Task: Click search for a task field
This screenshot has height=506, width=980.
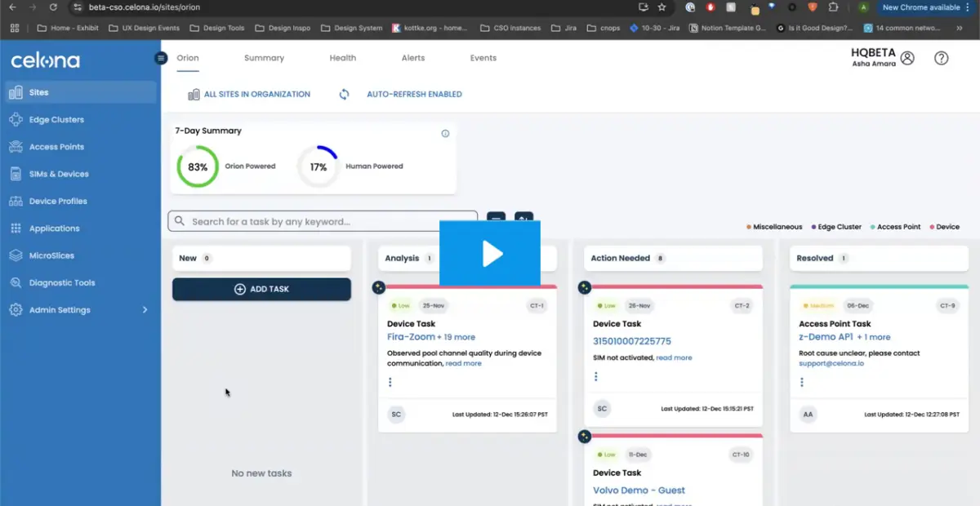Action: pos(323,221)
